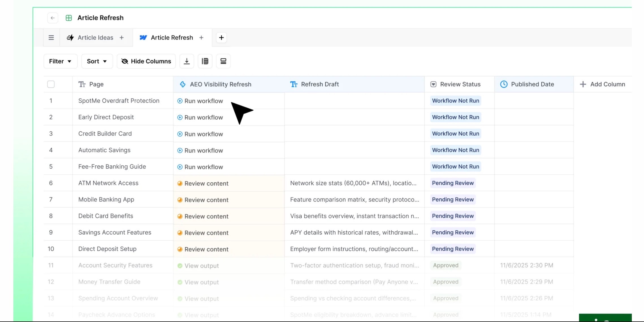
Task: Open Review Status for Credit Builder Card
Action: point(455,133)
